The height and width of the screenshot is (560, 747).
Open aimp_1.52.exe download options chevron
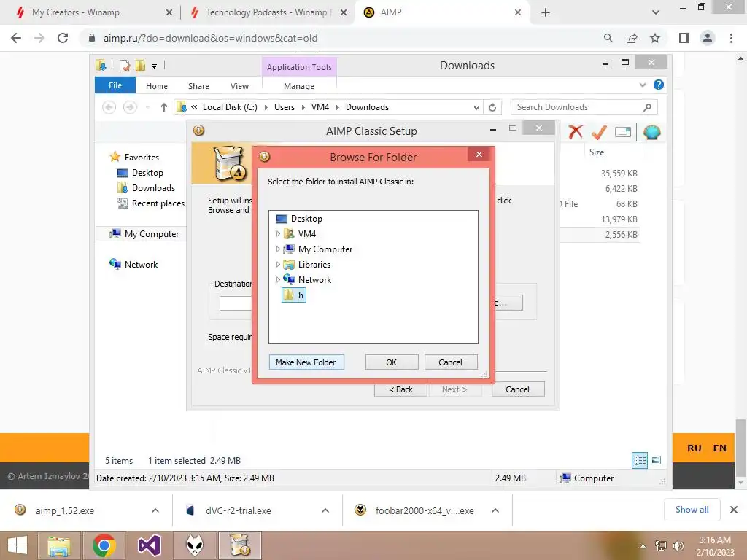pyautogui.click(x=155, y=510)
